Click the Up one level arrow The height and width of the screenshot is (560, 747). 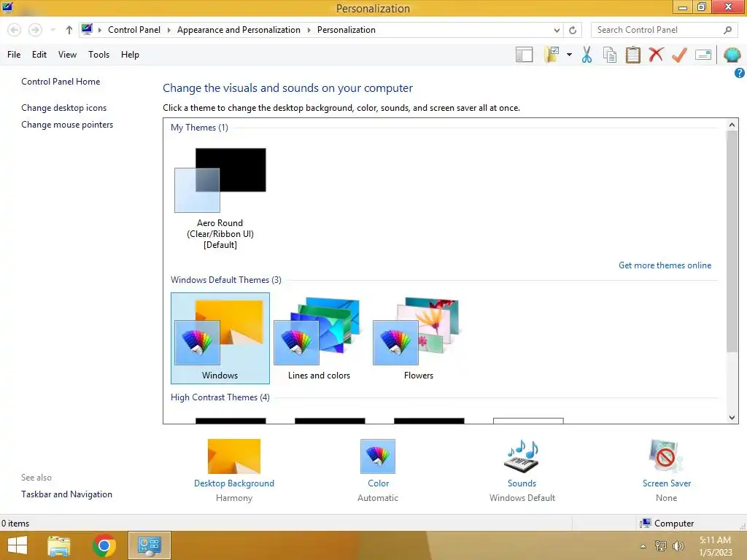point(69,30)
